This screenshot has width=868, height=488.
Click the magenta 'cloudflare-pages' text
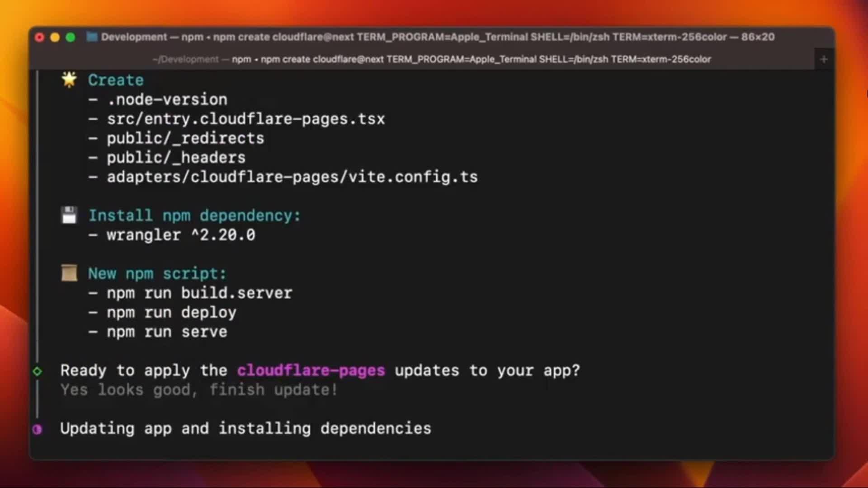point(311,371)
